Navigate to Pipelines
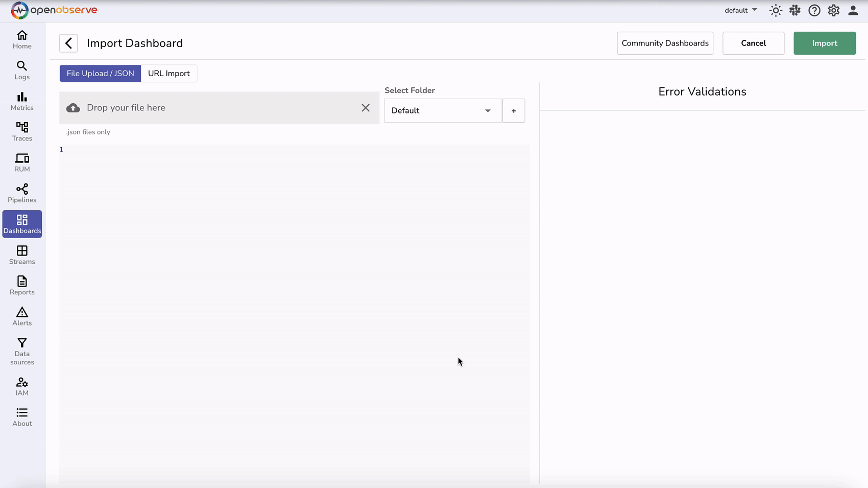 tap(22, 194)
